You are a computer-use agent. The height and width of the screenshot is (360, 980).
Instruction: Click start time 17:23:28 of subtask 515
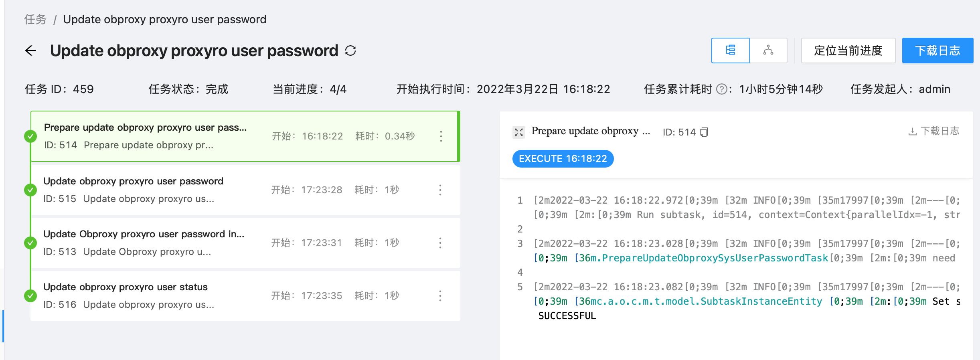click(322, 190)
